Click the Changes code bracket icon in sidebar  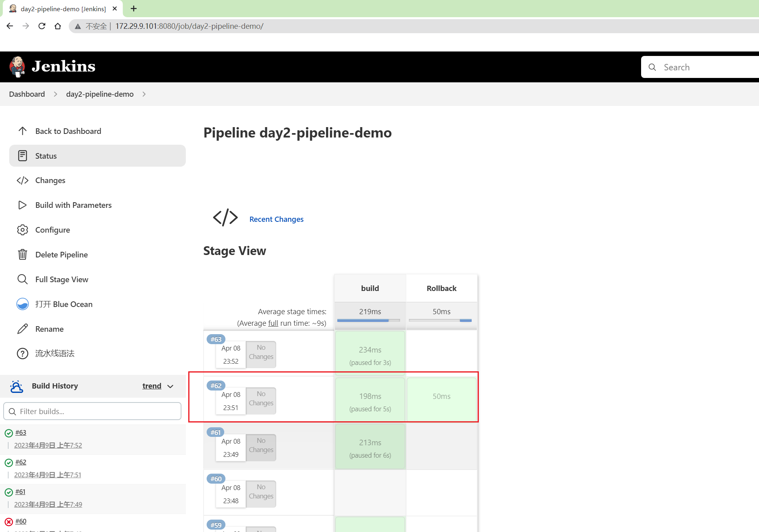pyautogui.click(x=22, y=180)
